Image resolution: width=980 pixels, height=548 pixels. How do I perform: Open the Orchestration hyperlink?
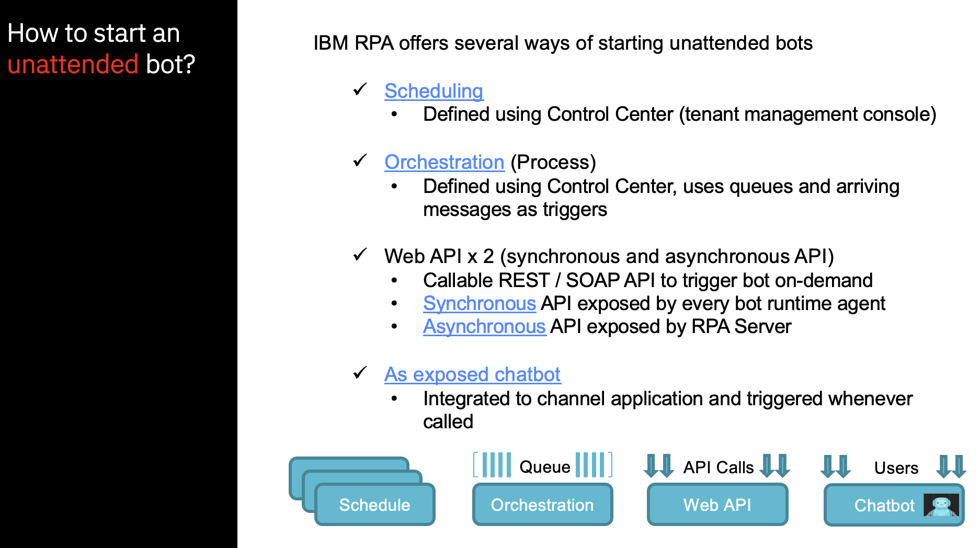point(444,162)
